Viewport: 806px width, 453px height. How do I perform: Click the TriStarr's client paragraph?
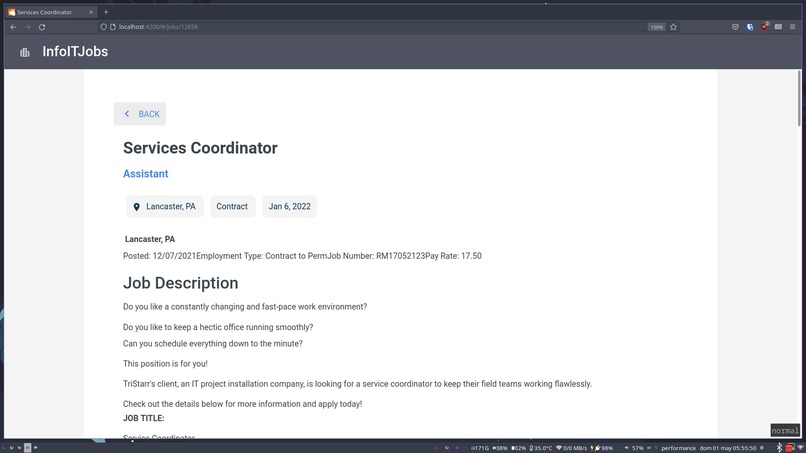click(357, 384)
